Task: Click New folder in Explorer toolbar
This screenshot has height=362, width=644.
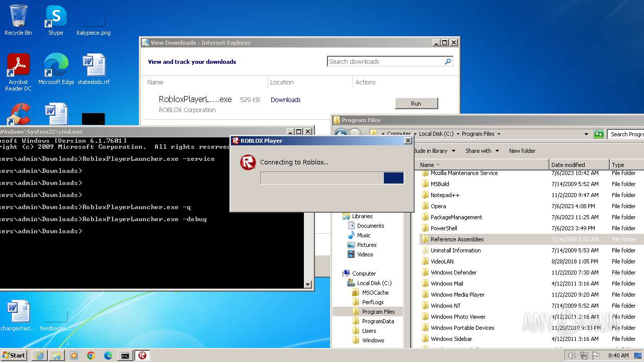Action: [x=522, y=151]
